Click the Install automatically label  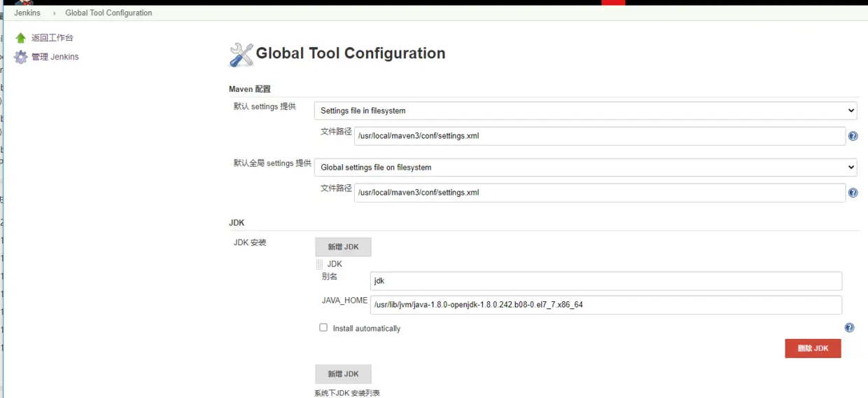tap(367, 328)
